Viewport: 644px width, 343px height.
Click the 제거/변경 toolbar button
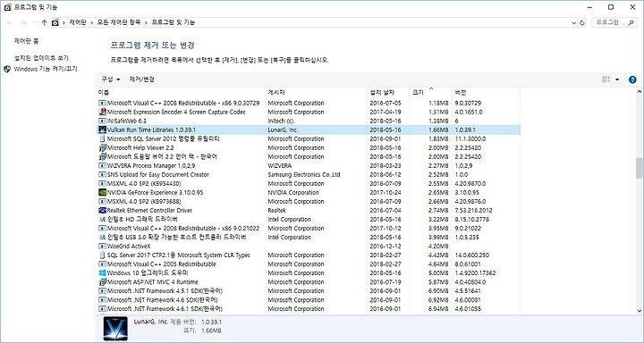tap(141, 79)
